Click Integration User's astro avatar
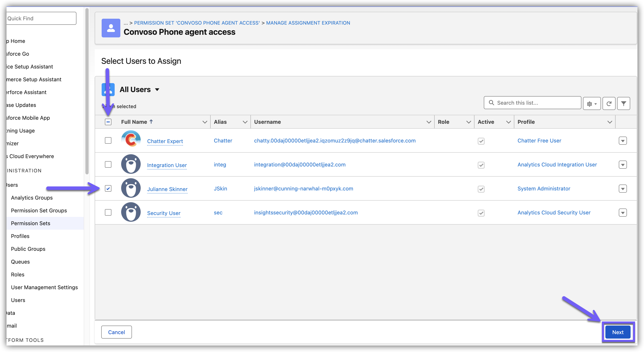Image resolution: width=644 pixels, height=352 pixels. pos(131,164)
